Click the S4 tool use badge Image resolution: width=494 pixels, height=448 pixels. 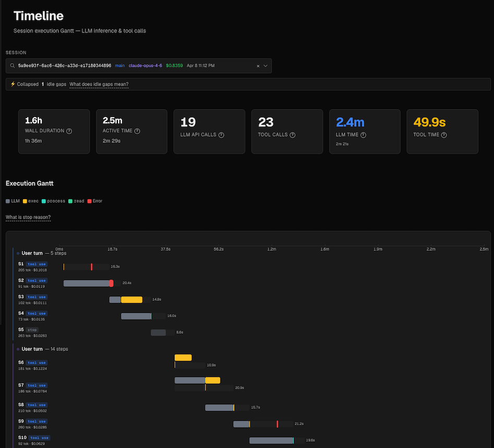37,313
